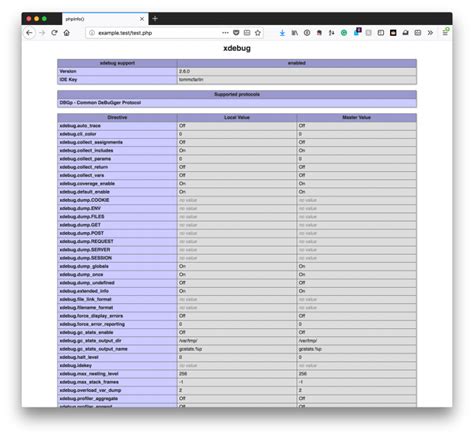
Task: Click the xdebug.extended_info directive
Action: point(84,291)
